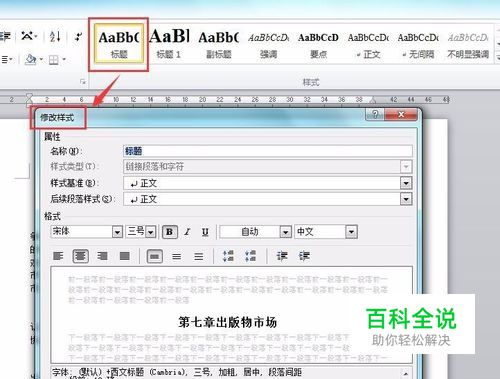Open shading color dropdown arrow

(x=41, y=60)
